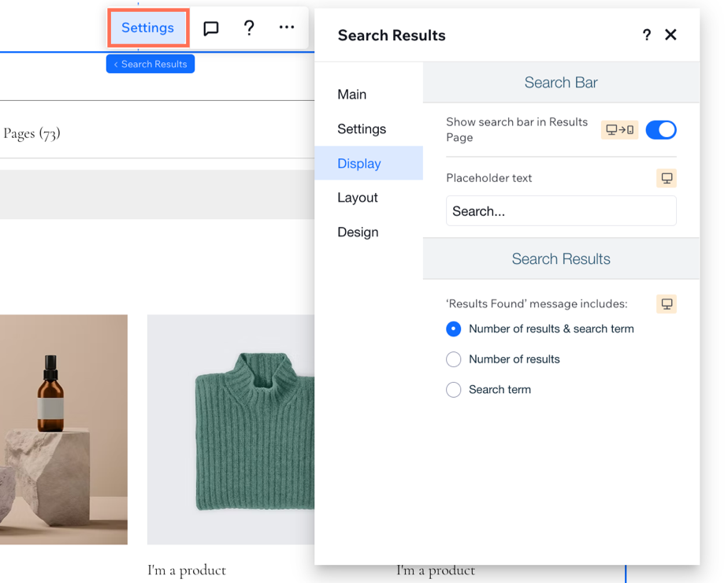Click the blue Search Results breadcrumb label
The width and height of the screenshot is (728, 583).
(150, 64)
